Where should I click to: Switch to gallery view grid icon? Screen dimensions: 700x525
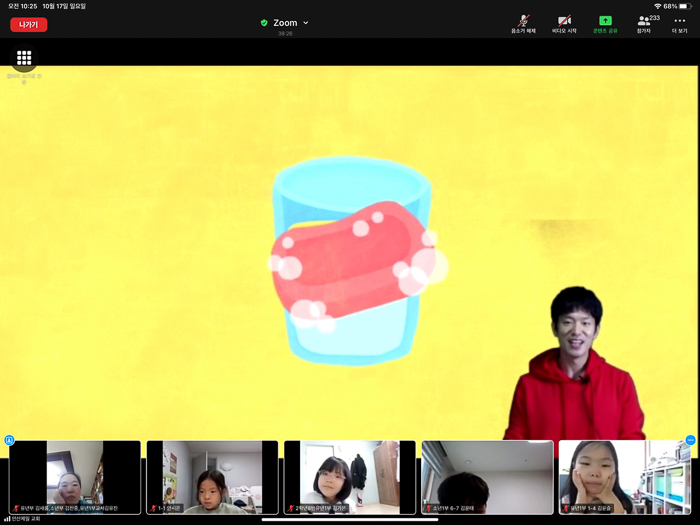pyautogui.click(x=24, y=58)
